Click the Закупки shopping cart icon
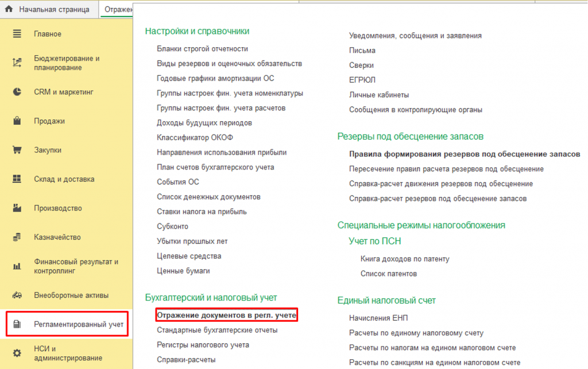Screen dimensions: 588x369 pyautogui.click(x=17, y=150)
